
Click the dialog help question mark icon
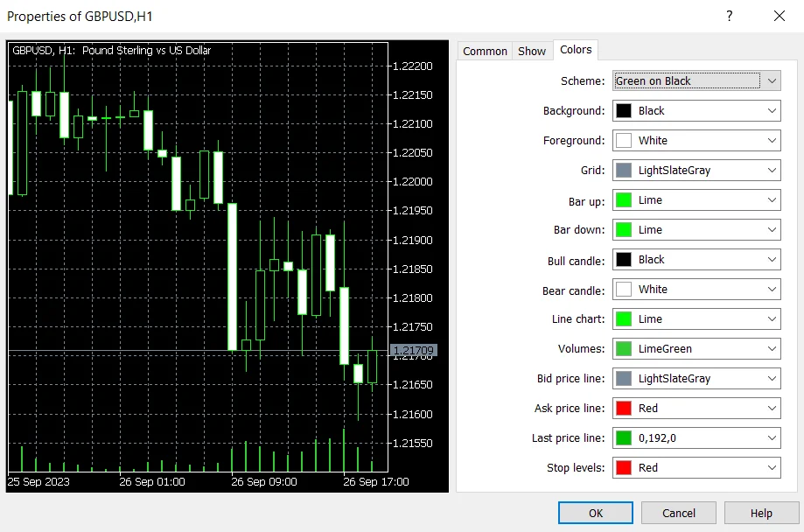coord(729,16)
